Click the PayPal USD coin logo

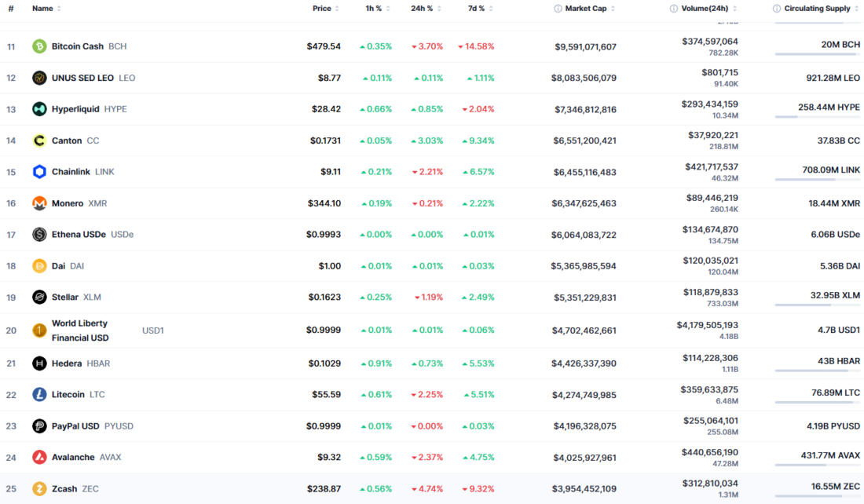click(39, 425)
